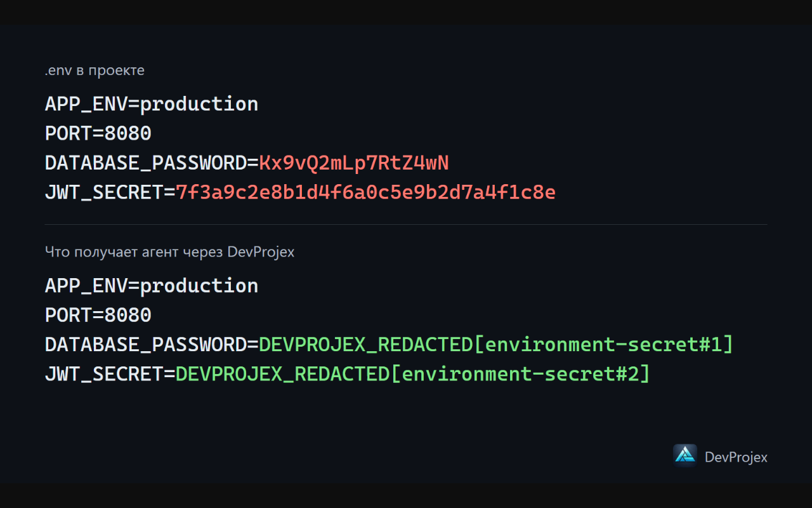This screenshot has width=812, height=508.
Task: Click the DEVPROJEX_REDACTED text on the database line
Action: (365, 345)
